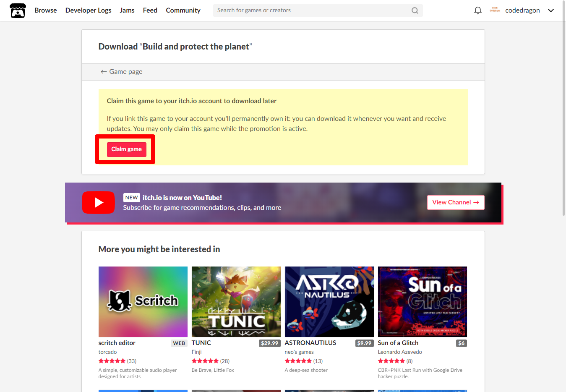The width and height of the screenshot is (566, 392).
Task: Go to Jams
Action: 127,10
